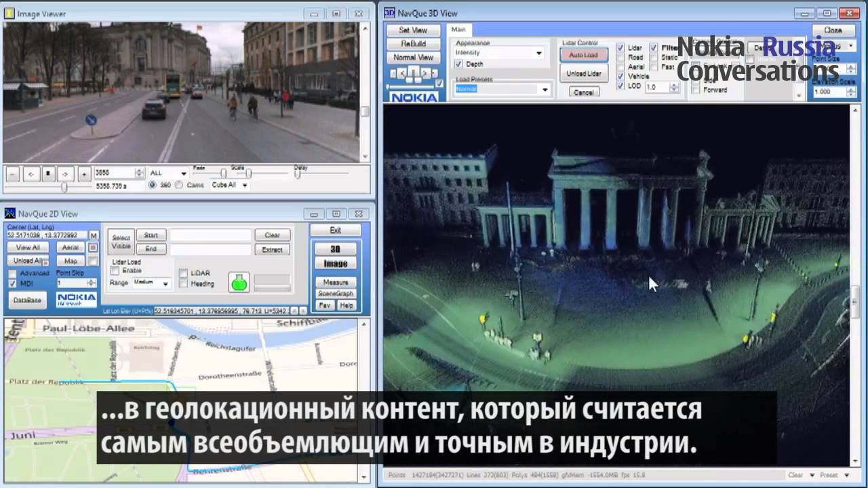Click Cancel in Lidar Control

click(583, 92)
